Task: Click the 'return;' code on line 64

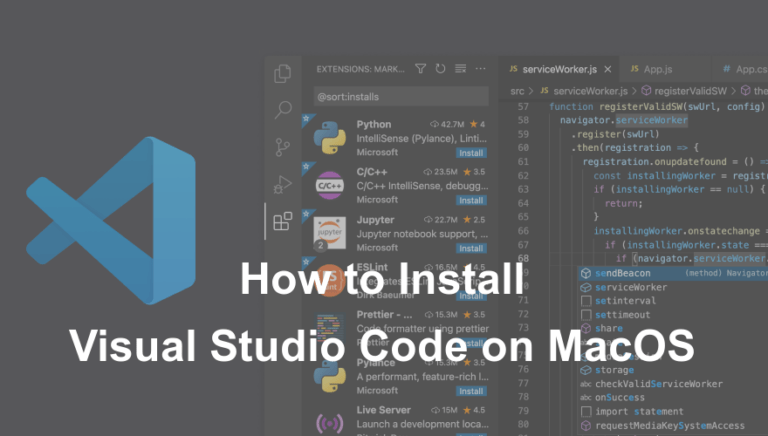Action: (624, 203)
